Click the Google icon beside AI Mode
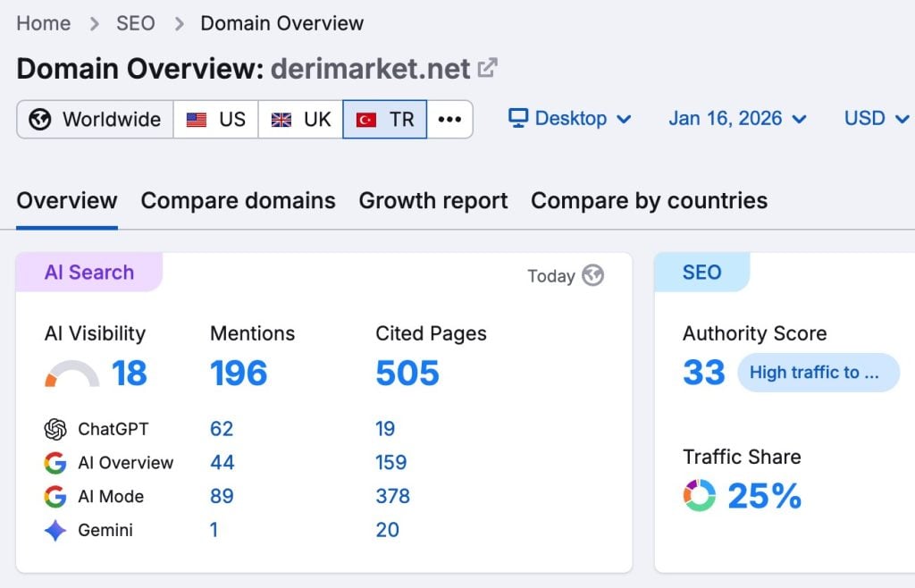This screenshot has height=588, width=915. click(x=55, y=497)
